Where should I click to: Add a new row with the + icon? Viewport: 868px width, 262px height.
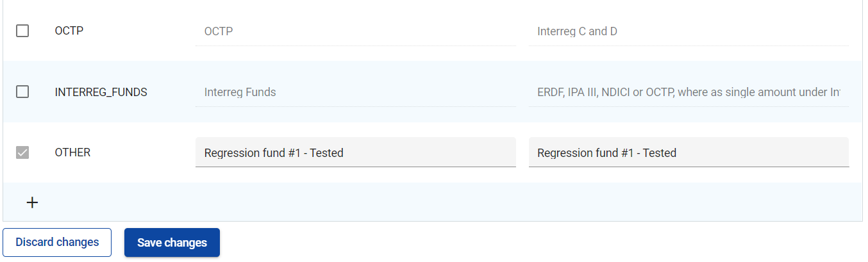(x=32, y=202)
